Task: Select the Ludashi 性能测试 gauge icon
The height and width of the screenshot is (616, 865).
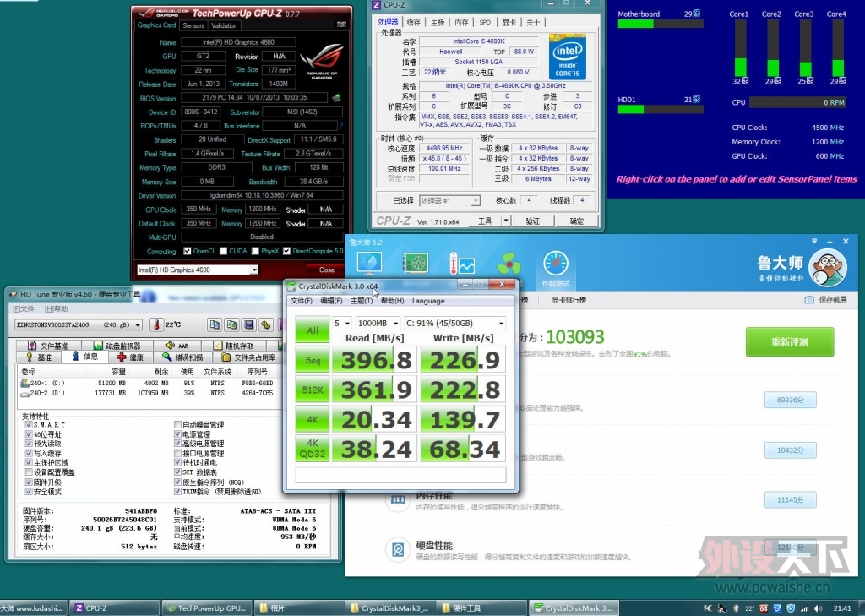Action: (556, 264)
